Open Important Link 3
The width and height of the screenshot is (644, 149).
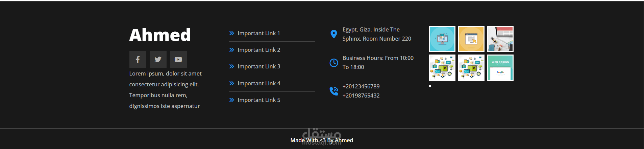(259, 66)
